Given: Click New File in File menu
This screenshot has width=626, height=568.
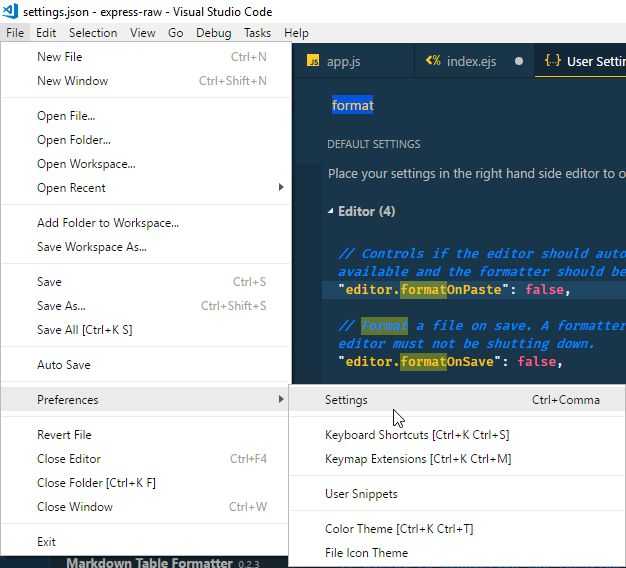Looking at the screenshot, I should [60, 57].
